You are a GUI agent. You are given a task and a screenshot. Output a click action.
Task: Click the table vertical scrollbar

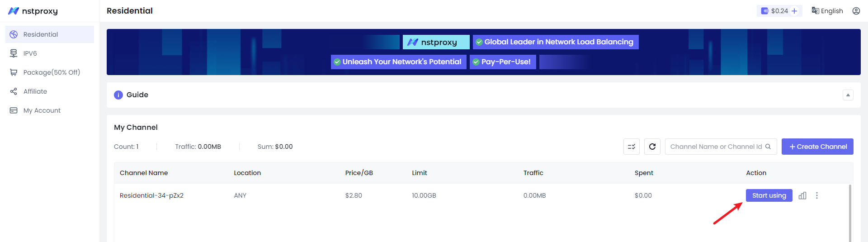point(850,213)
